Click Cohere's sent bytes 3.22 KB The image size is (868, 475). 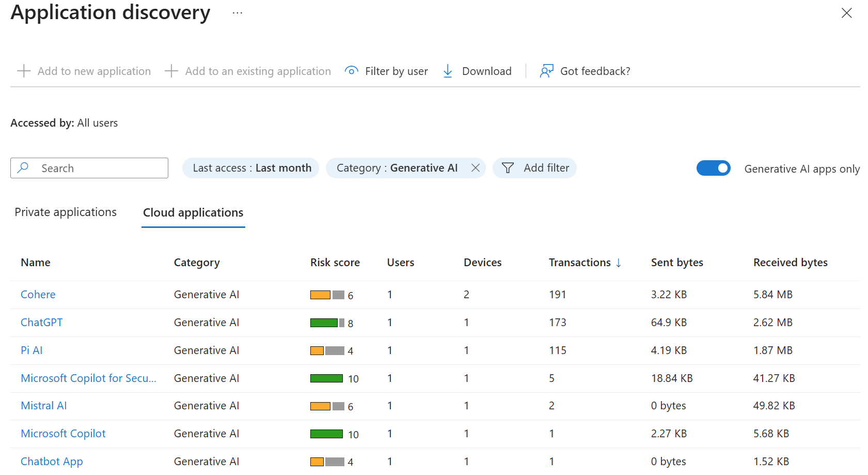click(x=669, y=295)
